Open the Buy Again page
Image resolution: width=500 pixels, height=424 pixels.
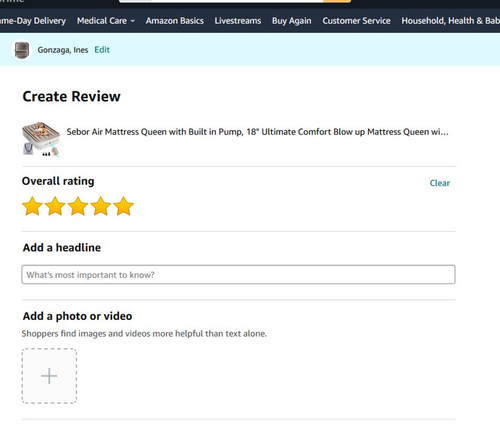(x=292, y=21)
